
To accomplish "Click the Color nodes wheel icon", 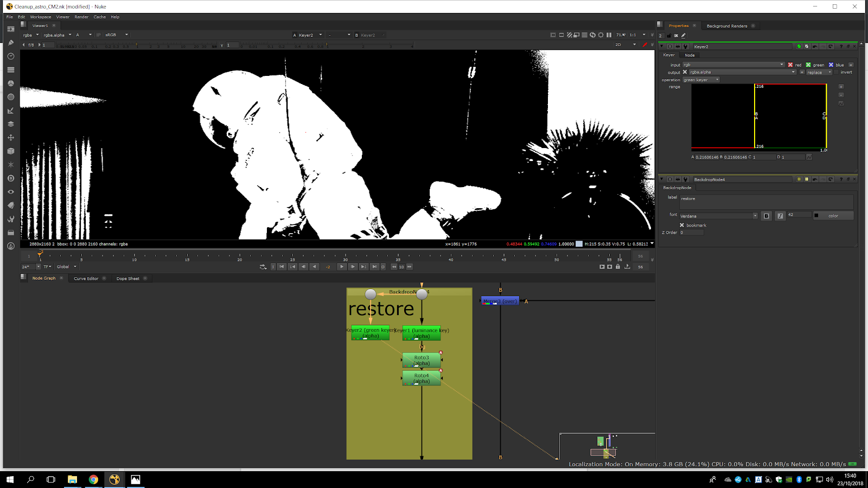I will tap(10, 84).
